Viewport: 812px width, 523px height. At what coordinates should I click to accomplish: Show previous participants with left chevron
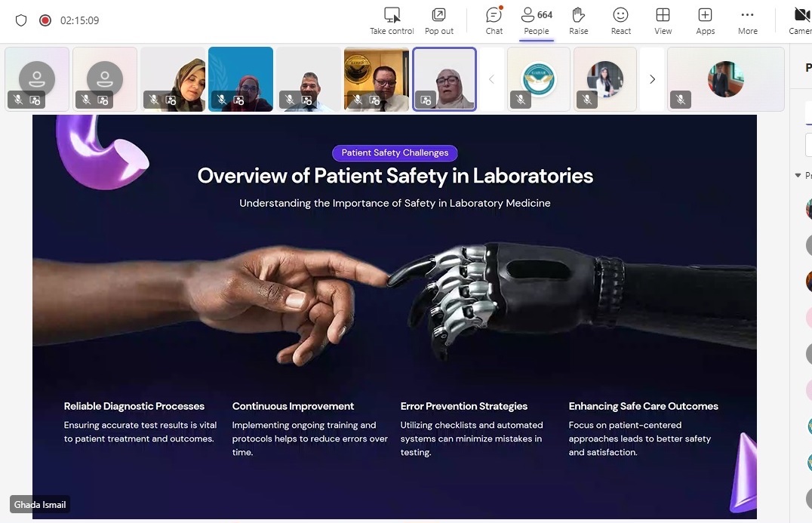(x=491, y=79)
